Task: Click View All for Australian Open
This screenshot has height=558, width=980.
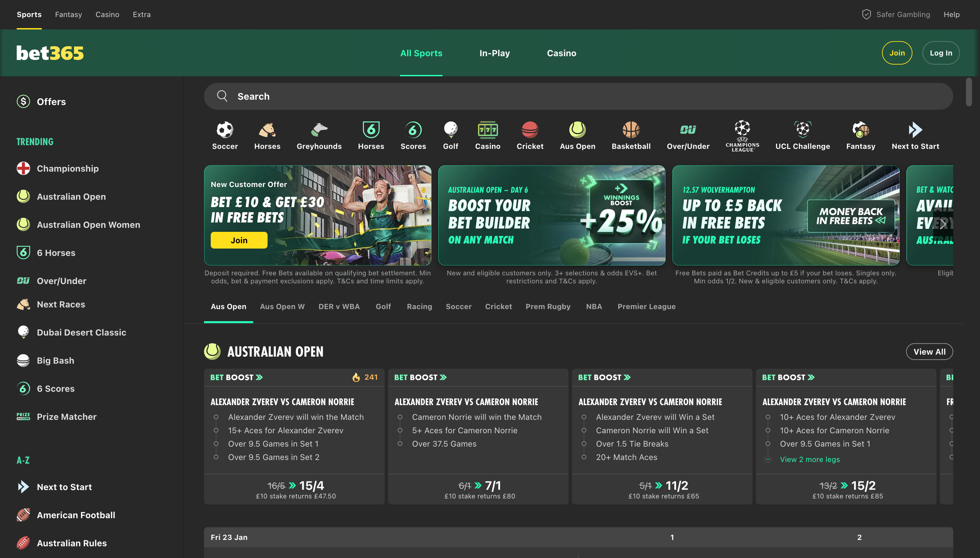Action: tap(929, 352)
